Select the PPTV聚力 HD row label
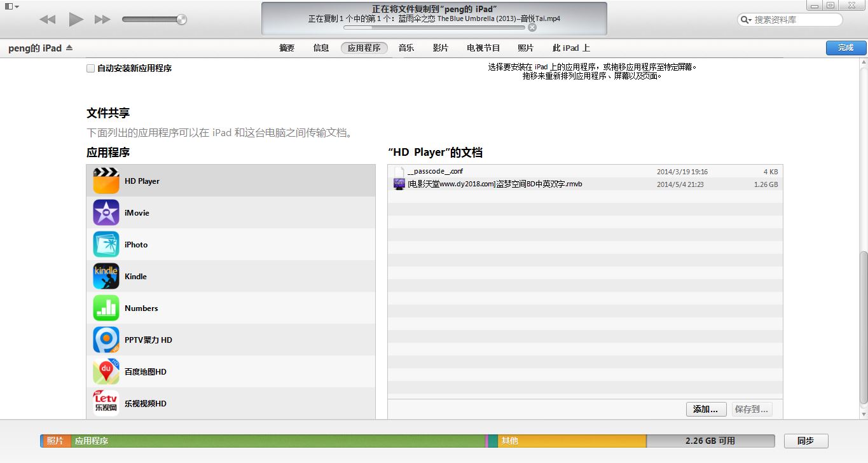Image resolution: width=868 pixels, height=463 pixels. click(x=148, y=340)
